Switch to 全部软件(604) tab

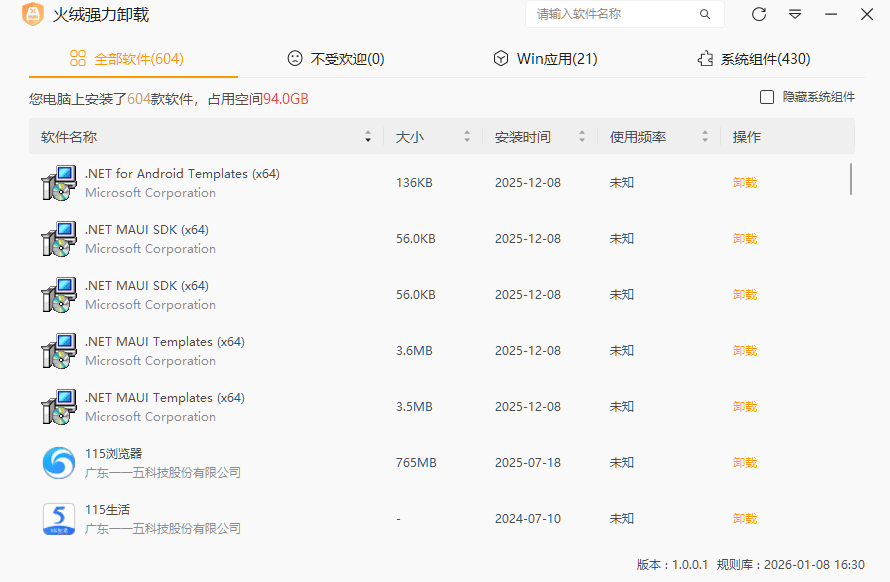click(x=133, y=59)
